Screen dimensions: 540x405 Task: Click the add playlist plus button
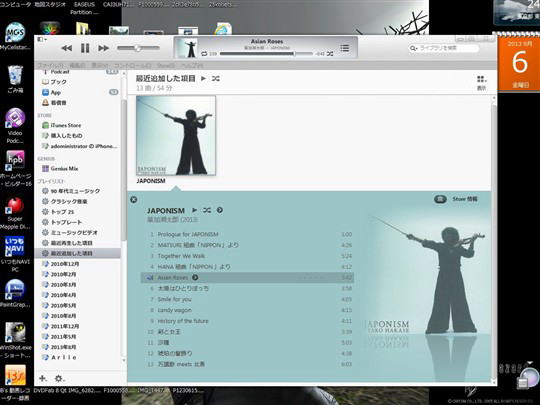pyautogui.click(x=42, y=378)
